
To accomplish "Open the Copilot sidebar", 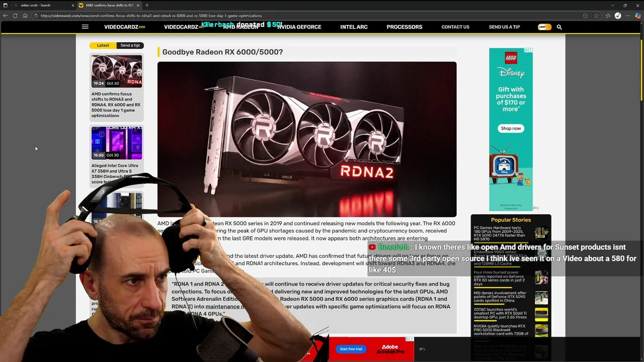I will tap(638, 16).
